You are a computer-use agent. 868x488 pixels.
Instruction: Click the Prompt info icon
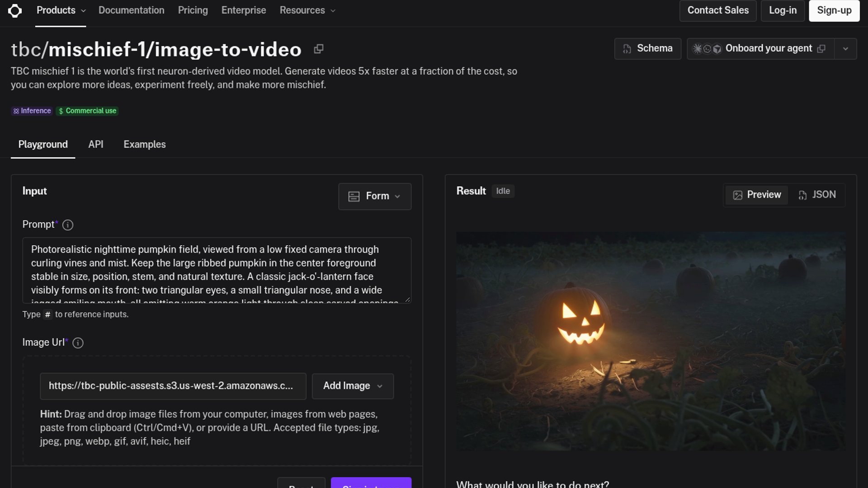68,225
